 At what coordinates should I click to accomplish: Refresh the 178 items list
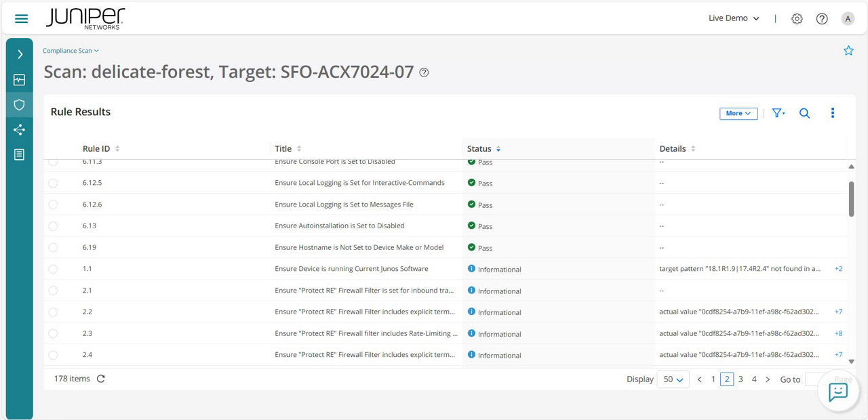coord(100,379)
